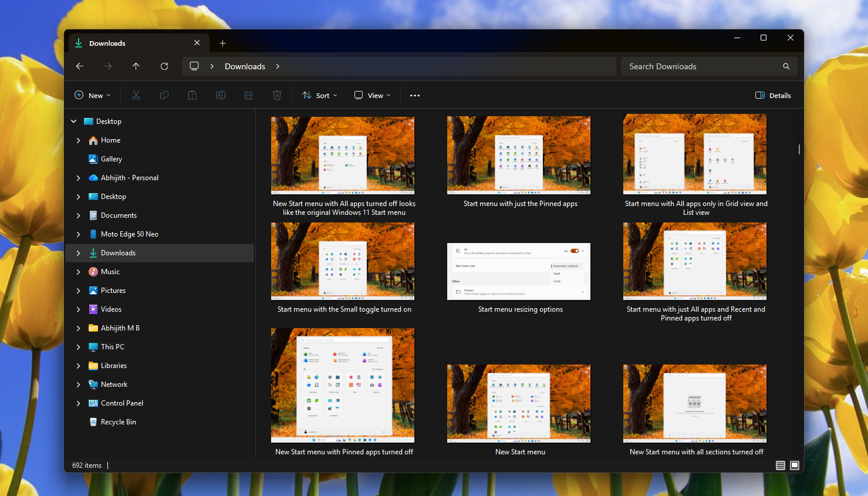Screen dimensions: 868x496
Task: Click the PC monitor icon in address bar
Action: click(x=194, y=66)
